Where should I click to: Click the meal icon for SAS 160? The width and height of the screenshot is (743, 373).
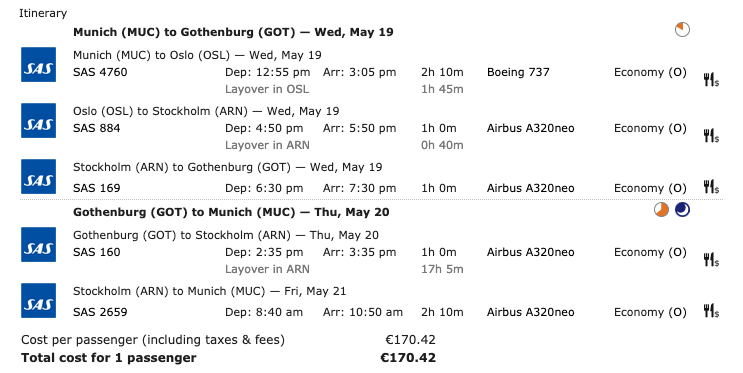(711, 260)
